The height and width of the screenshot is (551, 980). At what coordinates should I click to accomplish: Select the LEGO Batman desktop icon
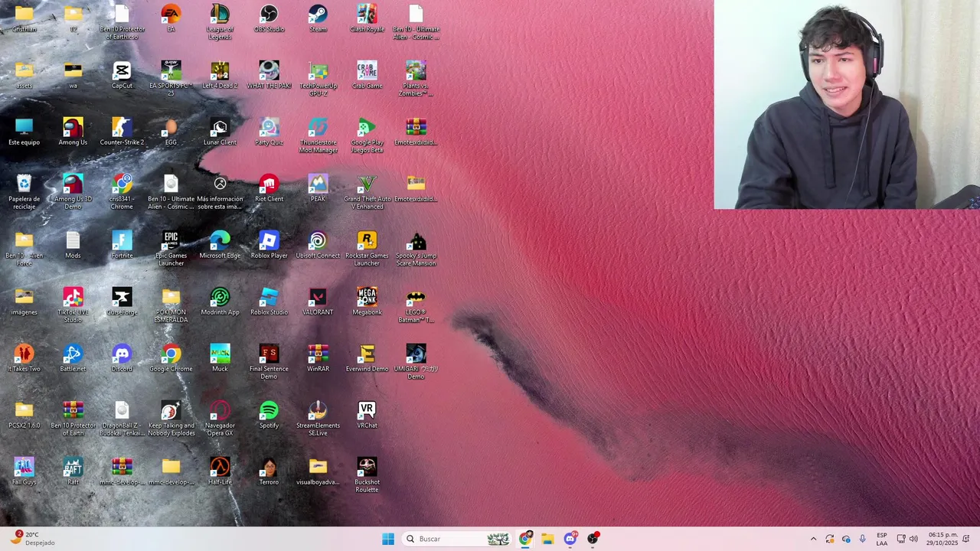[x=416, y=305]
